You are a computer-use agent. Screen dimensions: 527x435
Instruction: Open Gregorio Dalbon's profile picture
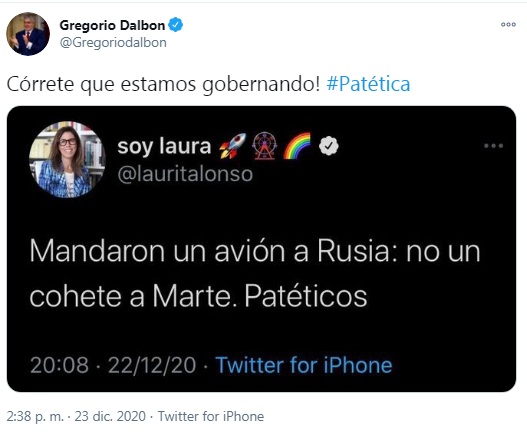(x=28, y=34)
